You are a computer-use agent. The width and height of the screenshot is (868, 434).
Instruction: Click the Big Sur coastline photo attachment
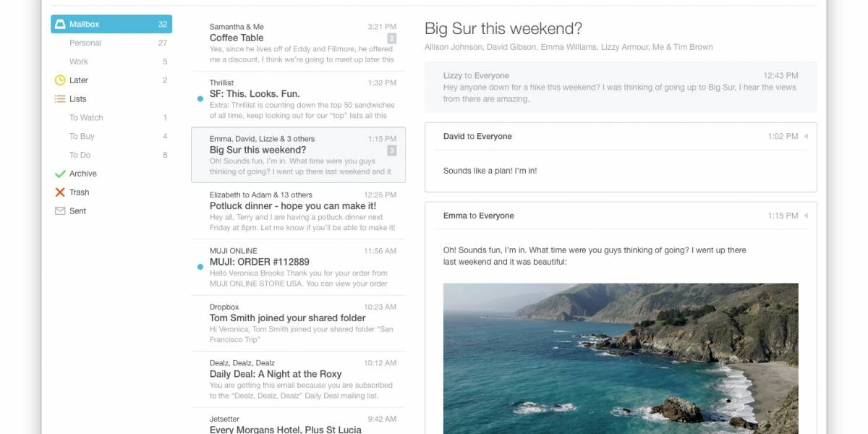[621, 359]
